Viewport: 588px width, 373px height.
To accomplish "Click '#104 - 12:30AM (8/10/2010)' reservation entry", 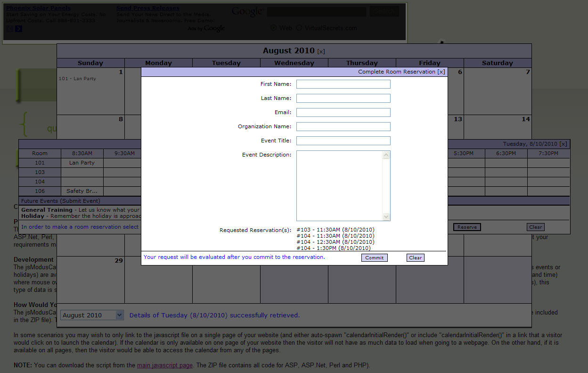I will (335, 242).
